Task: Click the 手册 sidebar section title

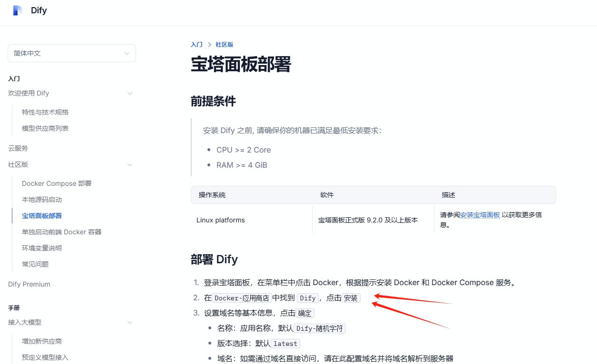Action: 14,308
